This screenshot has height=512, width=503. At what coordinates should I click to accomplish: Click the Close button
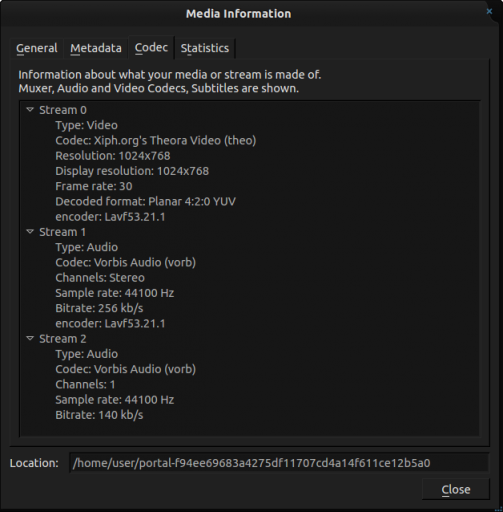[x=456, y=489]
